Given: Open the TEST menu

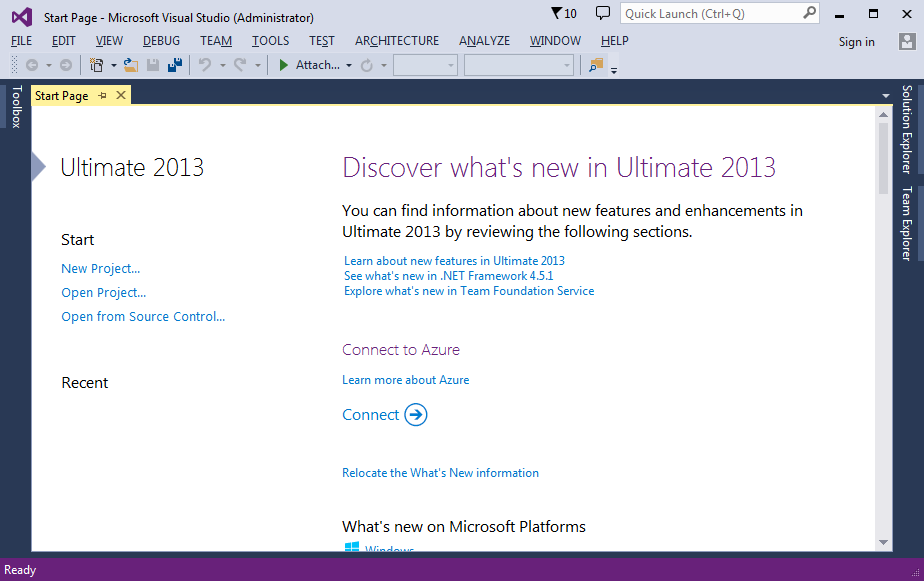Looking at the screenshot, I should [322, 41].
